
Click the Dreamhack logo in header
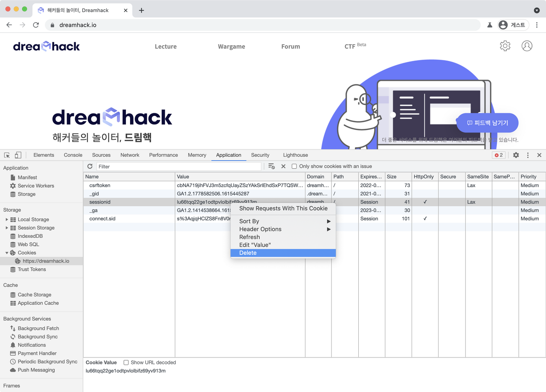(46, 46)
